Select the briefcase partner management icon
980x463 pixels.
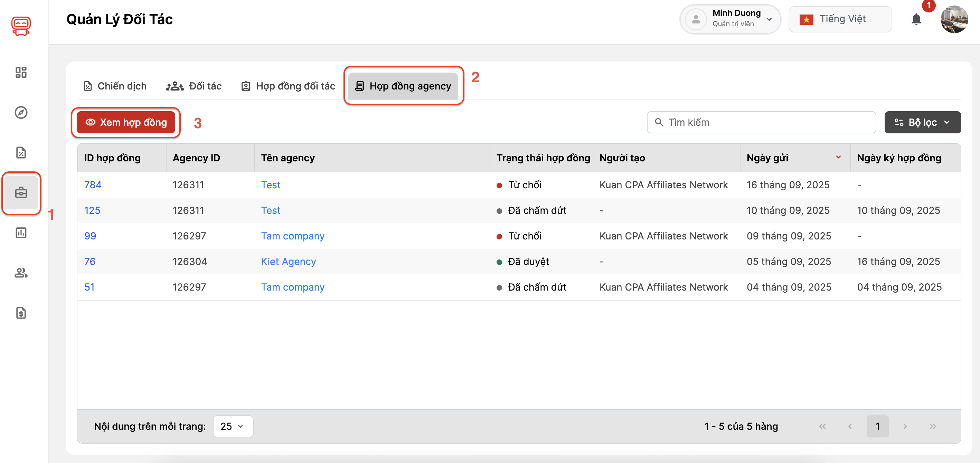click(21, 193)
